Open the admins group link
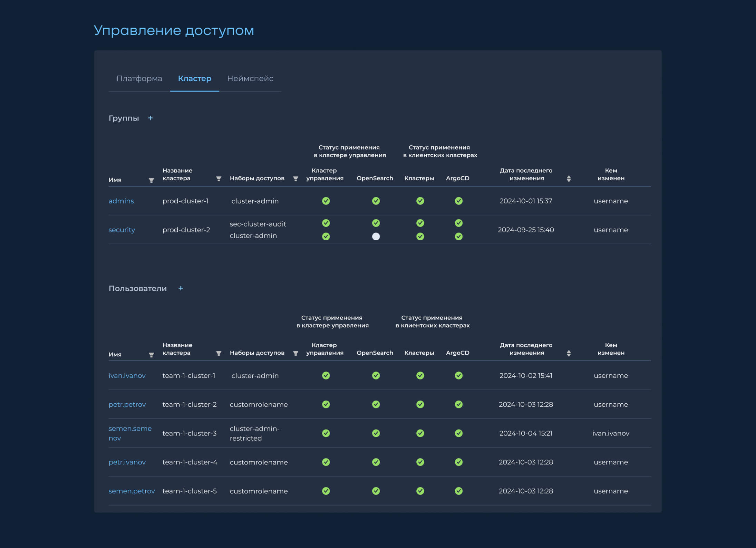 [121, 201]
